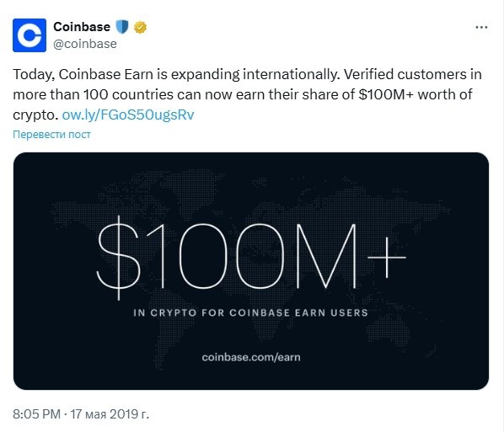Click the large $100M+ headline in image

tap(251, 258)
